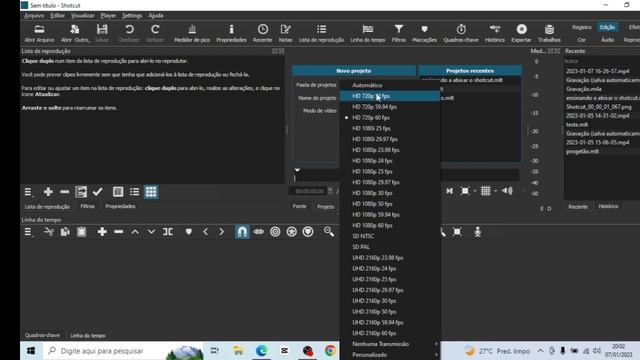Toggle timeline ripple icon
Viewport: 640px width, 360px height.
pos(275,232)
